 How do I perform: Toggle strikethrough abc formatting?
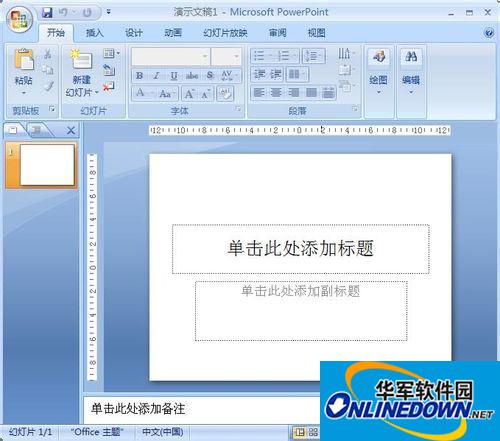(192, 76)
